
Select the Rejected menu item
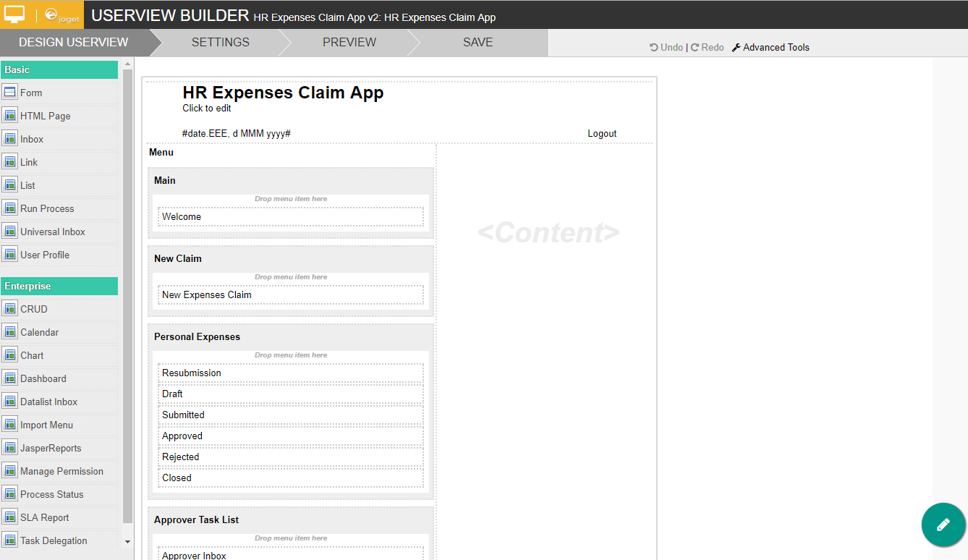click(x=291, y=457)
